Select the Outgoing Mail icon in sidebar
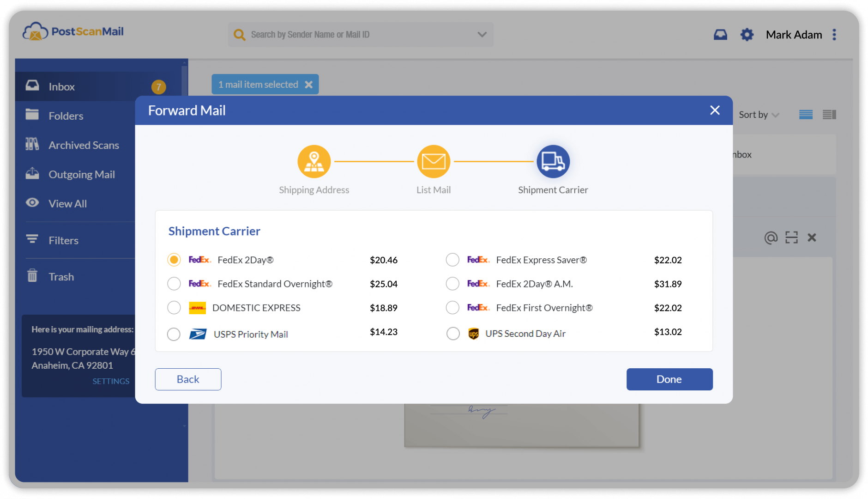 (32, 173)
